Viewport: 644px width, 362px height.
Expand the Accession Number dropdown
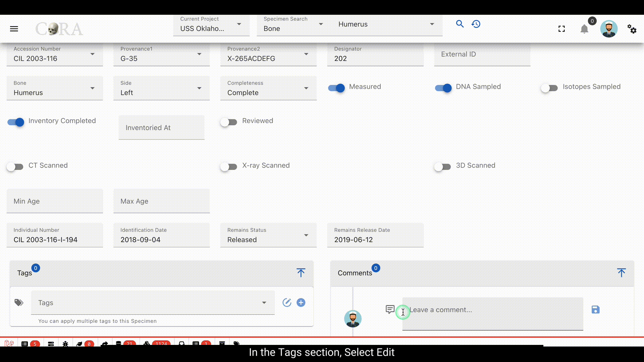pyautogui.click(x=55, y=54)
